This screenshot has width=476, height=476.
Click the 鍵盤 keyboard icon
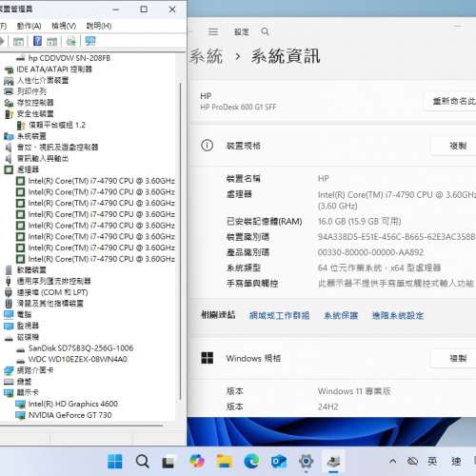coord(9,382)
